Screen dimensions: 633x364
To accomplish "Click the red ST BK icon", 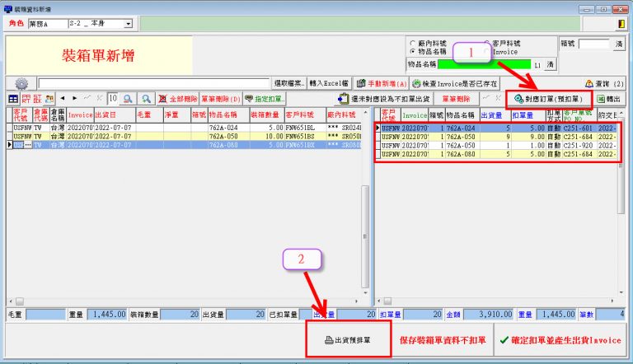I will tap(38, 99).
